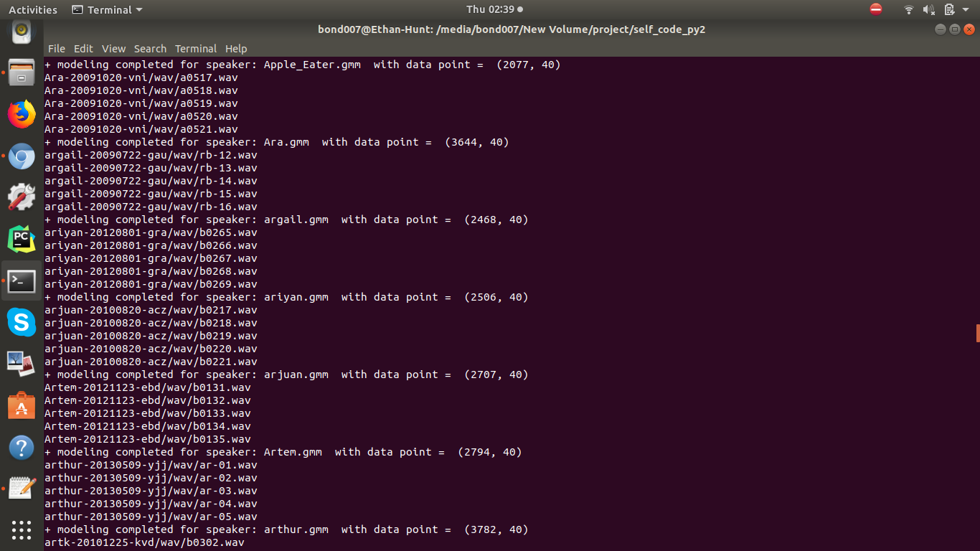Image resolution: width=980 pixels, height=551 pixels.
Task: Click text 'Artem-20121123-ebd/wav/b0133.wav'
Action: (148, 413)
